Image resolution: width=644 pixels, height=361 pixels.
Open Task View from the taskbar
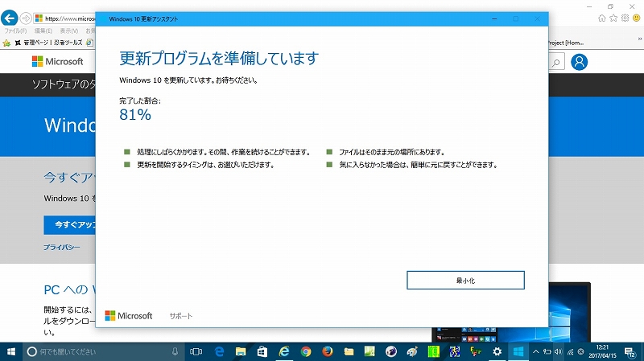(x=196, y=351)
